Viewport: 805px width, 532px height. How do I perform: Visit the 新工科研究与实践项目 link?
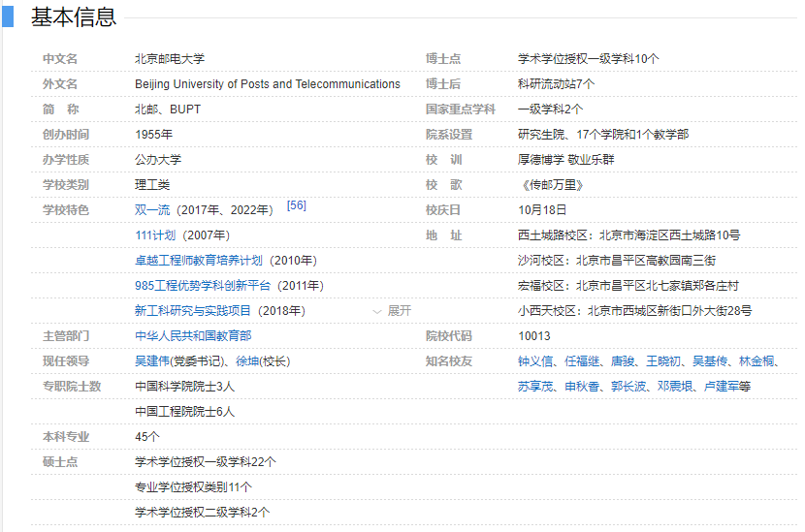tap(193, 311)
